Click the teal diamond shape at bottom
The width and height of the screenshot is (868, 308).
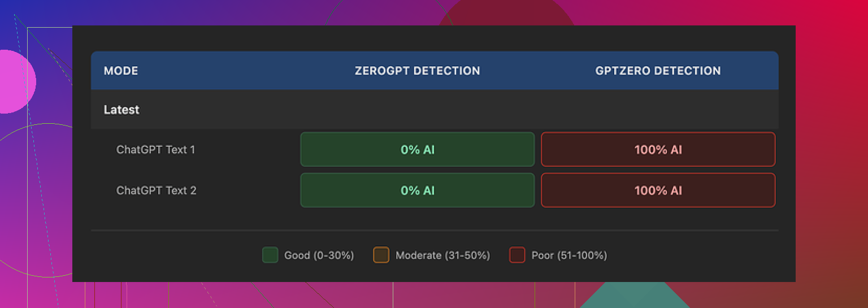tap(633, 297)
